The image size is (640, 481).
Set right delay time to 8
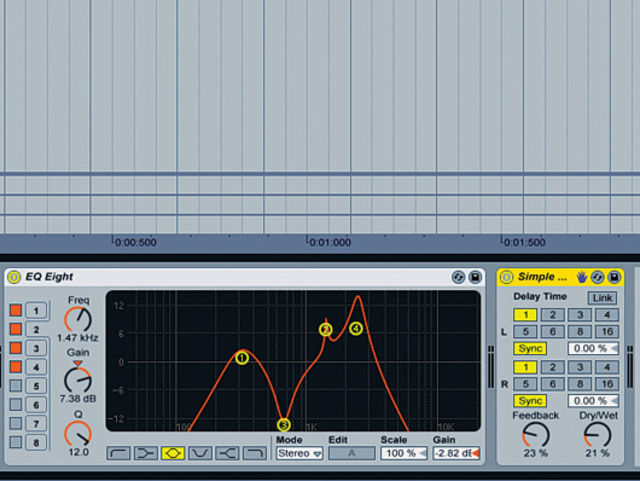coord(580,384)
